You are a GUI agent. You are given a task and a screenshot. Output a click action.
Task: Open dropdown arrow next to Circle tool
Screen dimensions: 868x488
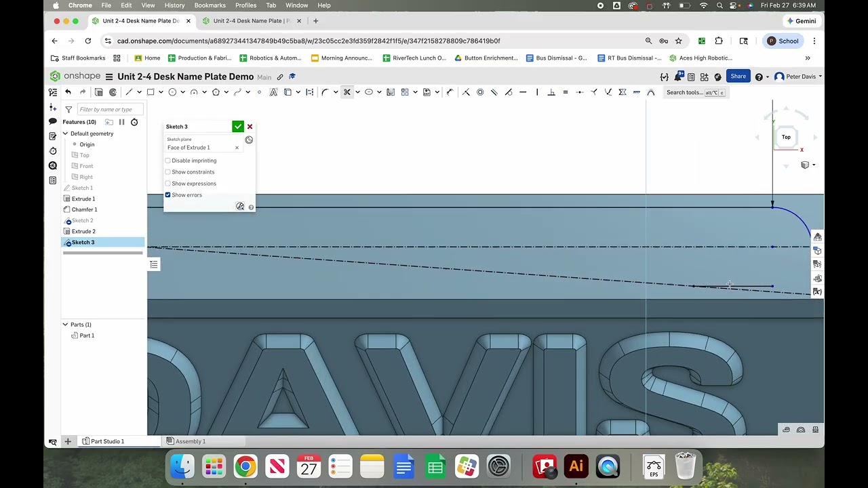point(182,92)
